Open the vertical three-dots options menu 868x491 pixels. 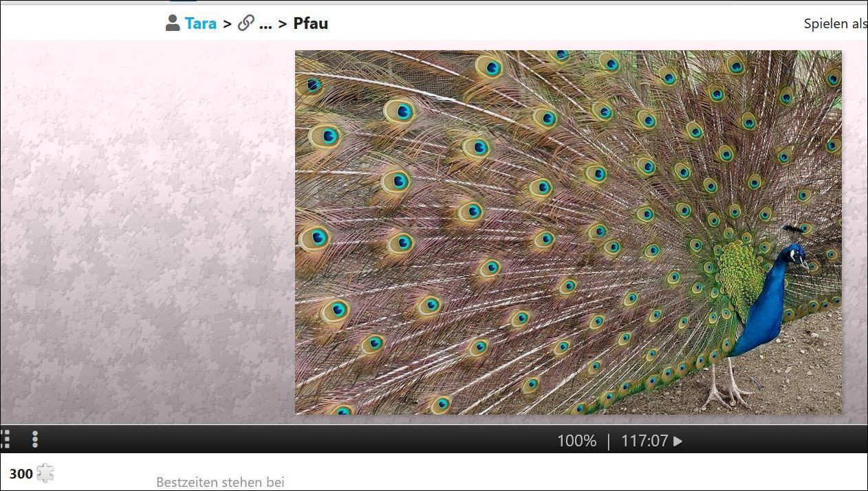35,439
